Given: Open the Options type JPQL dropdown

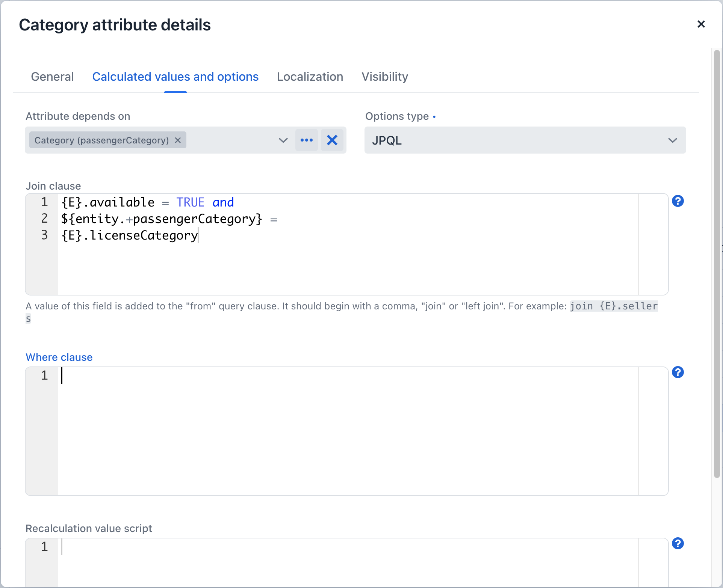Looking at the screenshot, I should coord(525,140).
